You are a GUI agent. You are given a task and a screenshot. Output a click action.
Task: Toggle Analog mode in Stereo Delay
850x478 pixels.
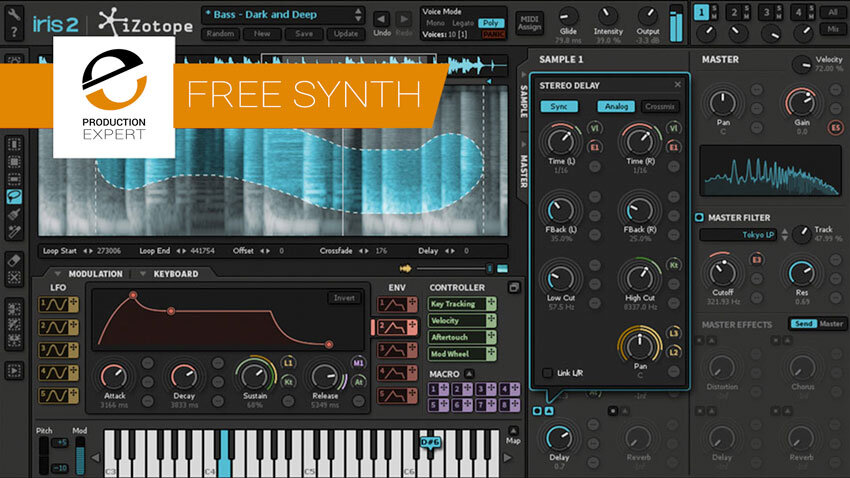616,107
